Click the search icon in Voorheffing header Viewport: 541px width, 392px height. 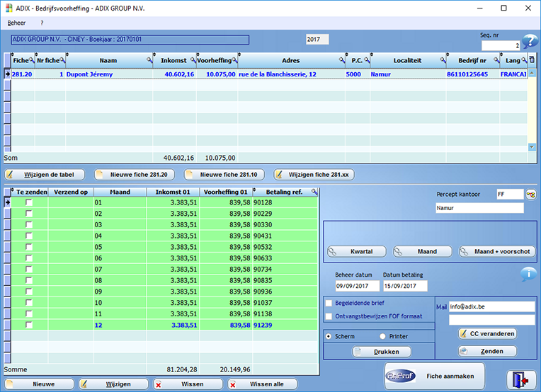tap(234, 60)
